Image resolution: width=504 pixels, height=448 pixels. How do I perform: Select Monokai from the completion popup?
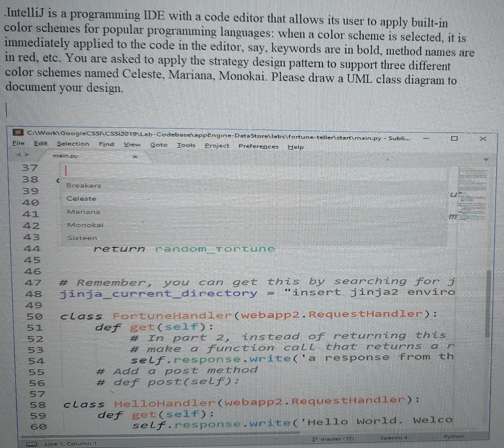tap(85, 225)
